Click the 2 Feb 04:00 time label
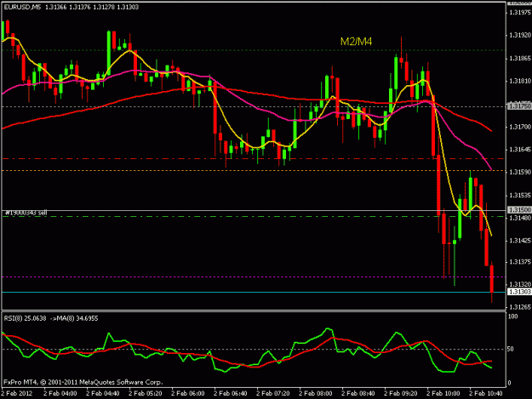Viewport: 532px width, 399px height. click(x=60, y=393)
